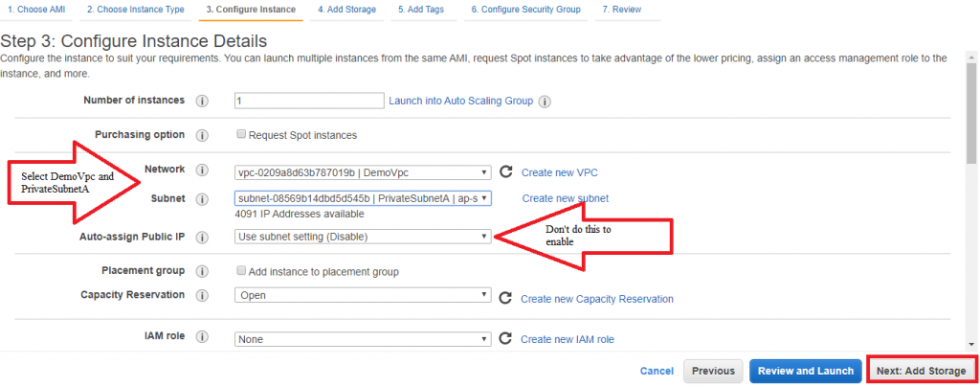Refresh the IAM role list
Viewport: 980px width, 387px height.
tap(506, 339)
